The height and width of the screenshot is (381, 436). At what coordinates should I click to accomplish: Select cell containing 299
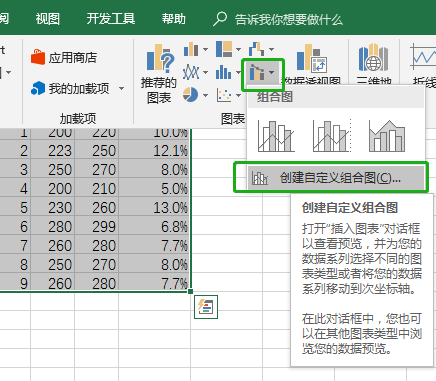(96, 227)
